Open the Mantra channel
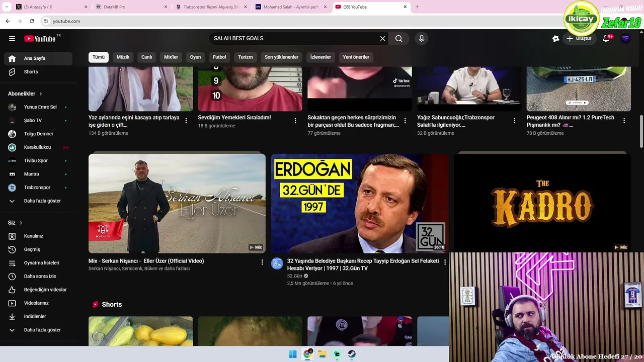The width and height of the screenshot is (644, 362). 38,174
